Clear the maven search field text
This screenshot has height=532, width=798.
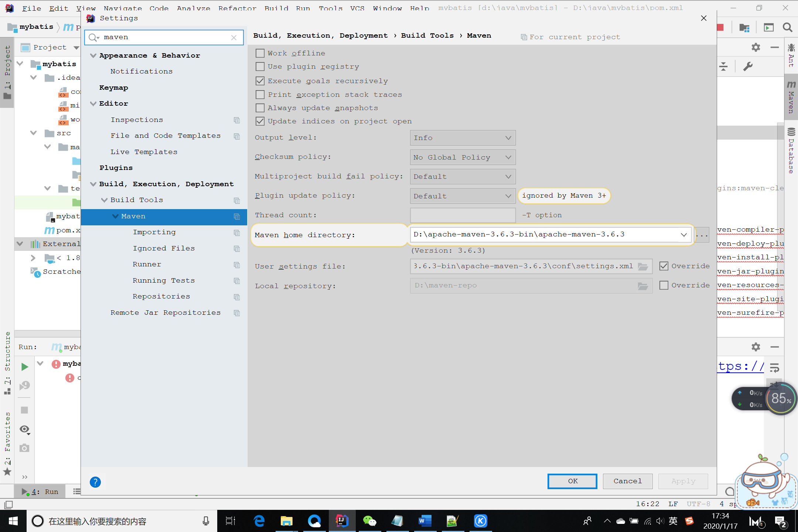point(233,37)
